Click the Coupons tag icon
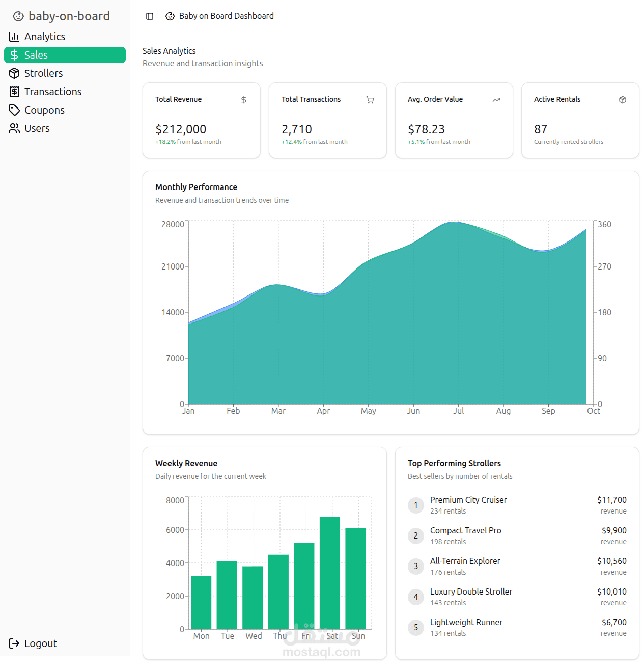Screen dimensions: 644x672 click(x=14, y=110)
